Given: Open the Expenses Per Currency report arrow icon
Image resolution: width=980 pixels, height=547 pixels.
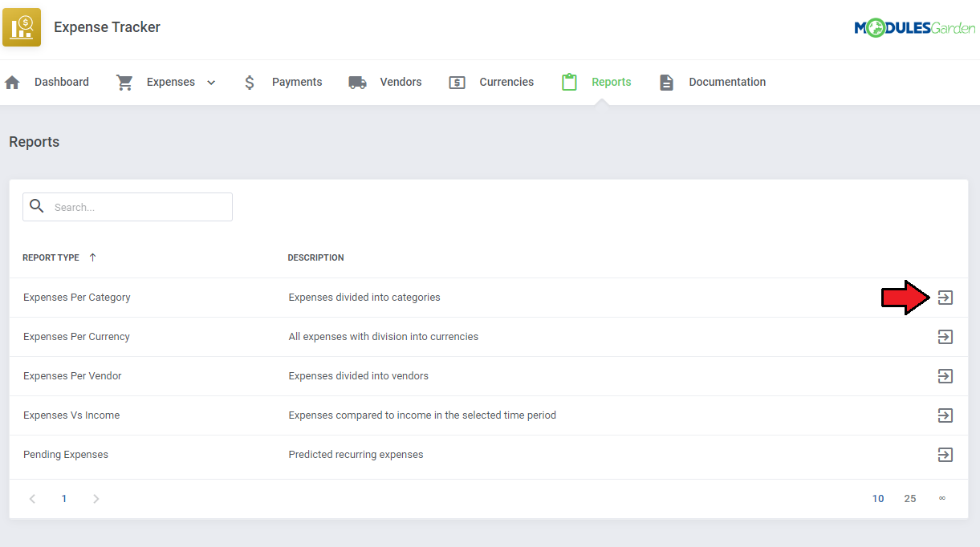Looking at the screenshot, I should (x=945, y=337).
